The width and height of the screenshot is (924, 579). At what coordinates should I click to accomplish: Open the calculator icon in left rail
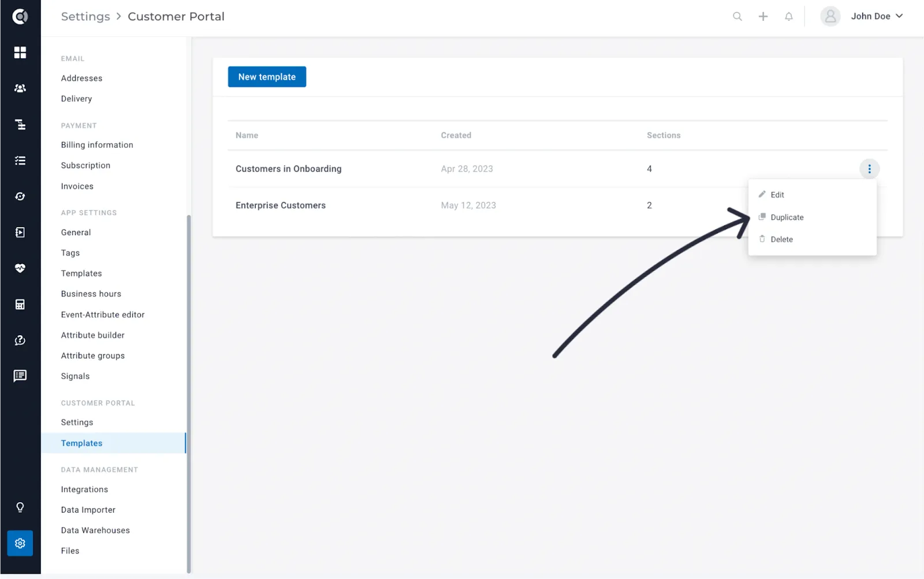point(20,305)
